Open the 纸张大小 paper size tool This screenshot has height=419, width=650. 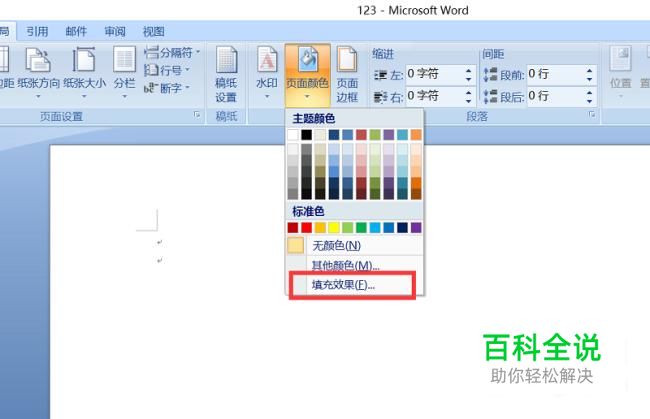pos(85,73)
